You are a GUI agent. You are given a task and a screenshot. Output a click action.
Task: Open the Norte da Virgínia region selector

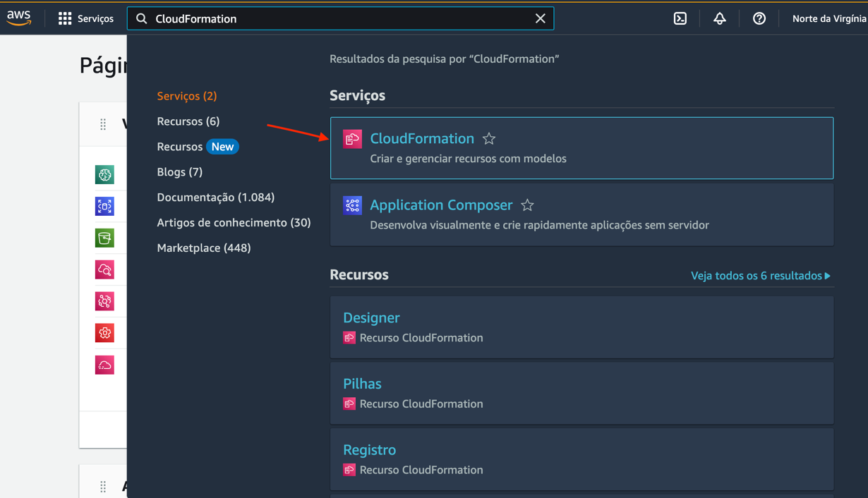click(x=829, y=18)
